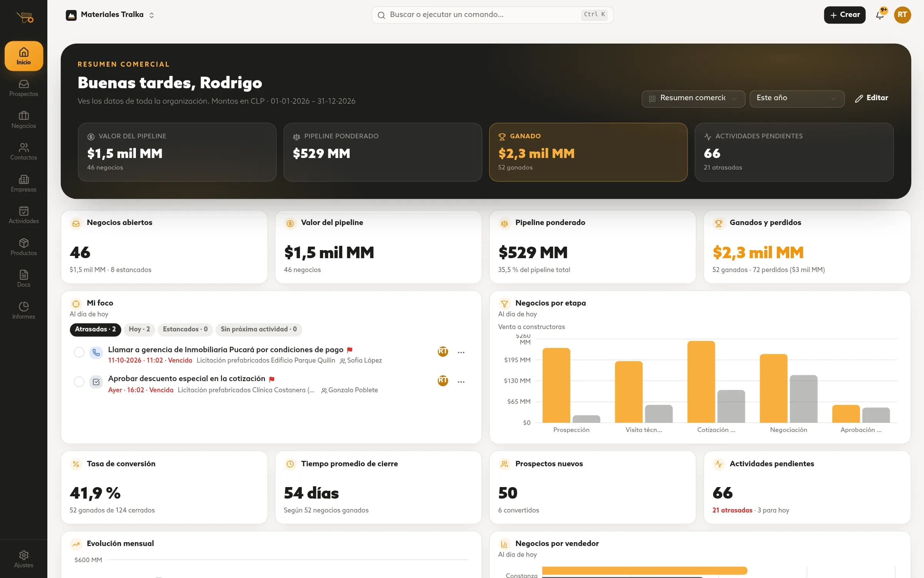Click the Actividades pendientes hero card
Image resolution: width=924 pixels, height=578 pixels.
tap(794, 152)
